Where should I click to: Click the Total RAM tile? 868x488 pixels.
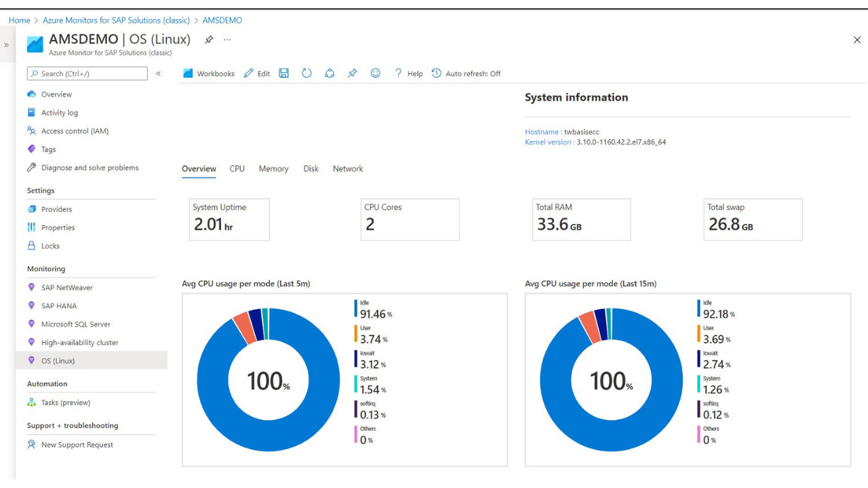[582, 220]
